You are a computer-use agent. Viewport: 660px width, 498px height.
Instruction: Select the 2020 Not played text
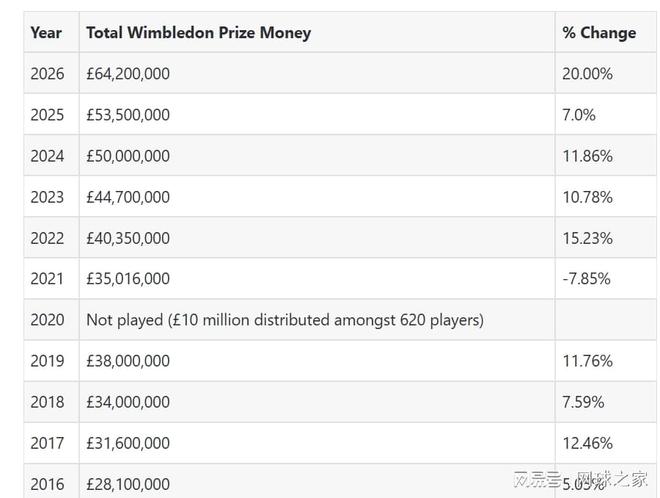285,320
